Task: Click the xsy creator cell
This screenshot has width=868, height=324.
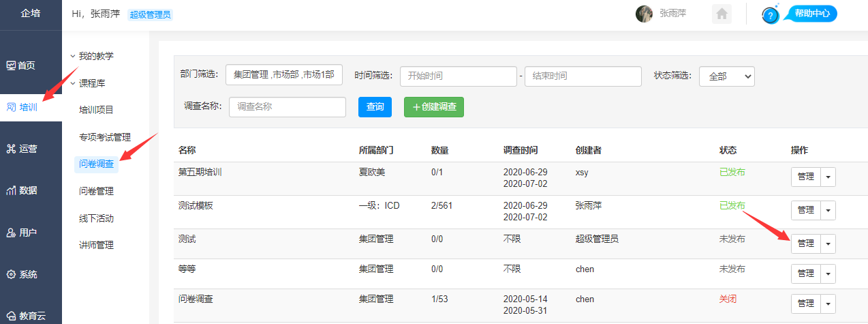Action: click(582, 172)
